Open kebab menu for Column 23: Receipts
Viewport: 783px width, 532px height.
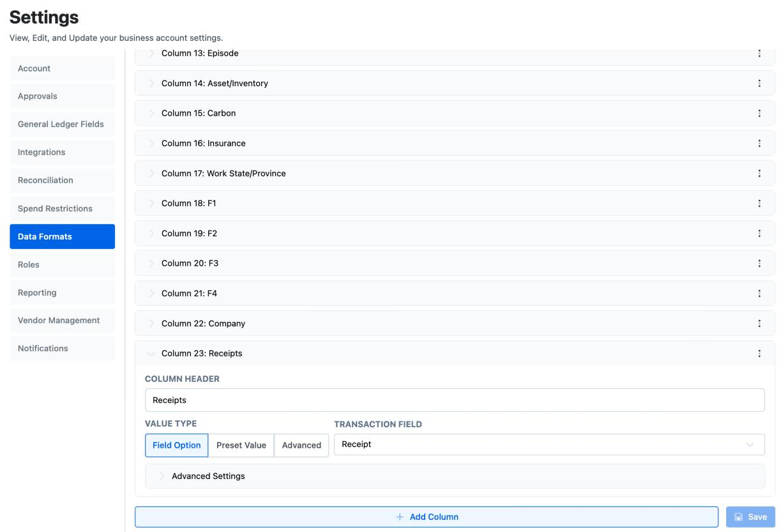(759, 354)
